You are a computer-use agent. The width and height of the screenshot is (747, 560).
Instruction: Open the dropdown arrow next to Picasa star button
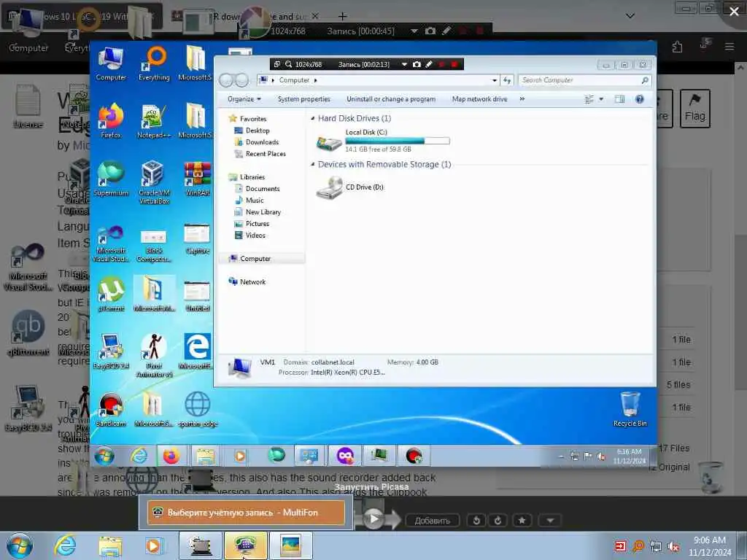pos(550,521)
